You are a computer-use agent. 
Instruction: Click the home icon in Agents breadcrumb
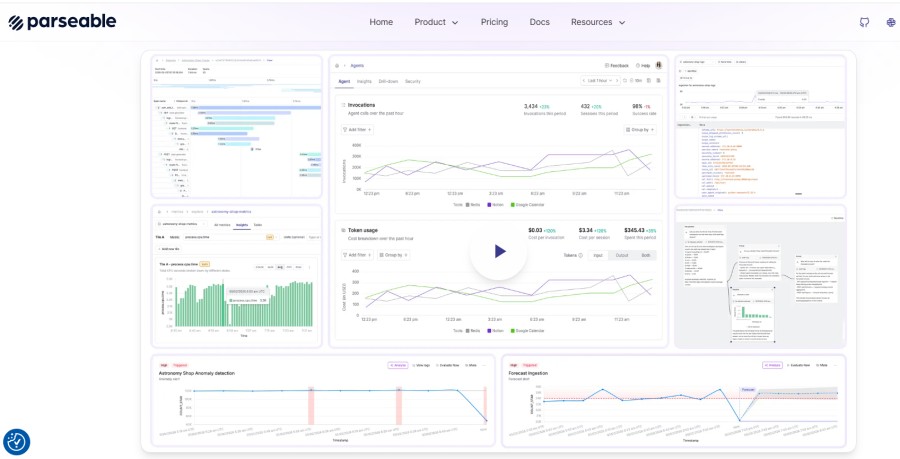338,65
